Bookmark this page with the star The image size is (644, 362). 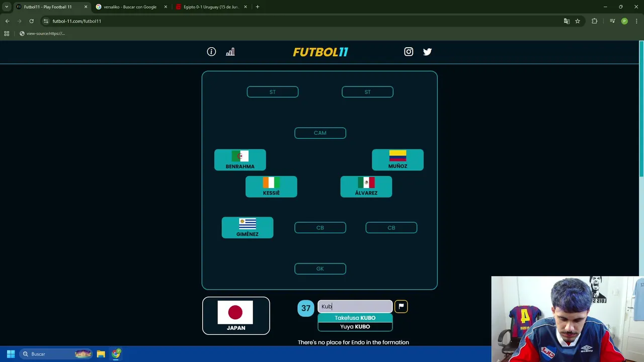[578, 21]
